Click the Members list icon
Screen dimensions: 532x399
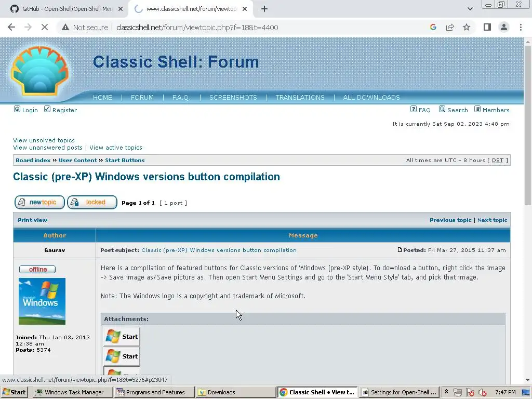point(477,109)
